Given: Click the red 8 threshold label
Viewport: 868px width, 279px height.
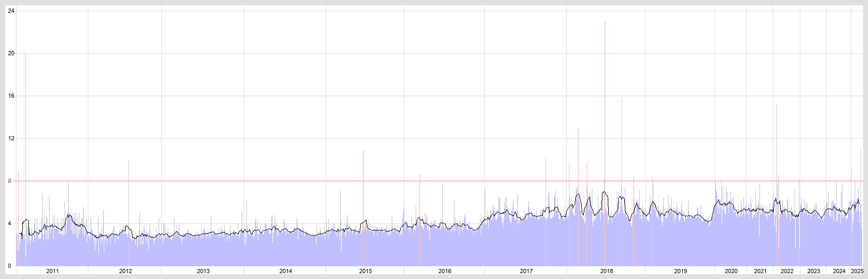Looking at the screenshot, I should 9,181.
